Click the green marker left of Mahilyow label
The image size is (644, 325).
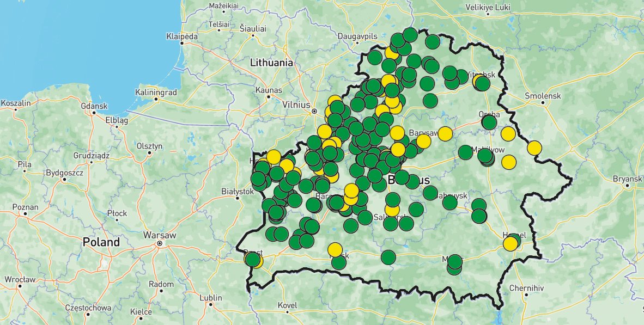[465, 152]
